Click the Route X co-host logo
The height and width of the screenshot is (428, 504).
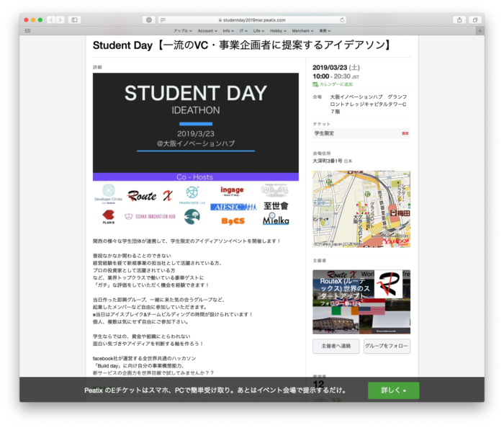pyautogui.click(x=150, y=195)
